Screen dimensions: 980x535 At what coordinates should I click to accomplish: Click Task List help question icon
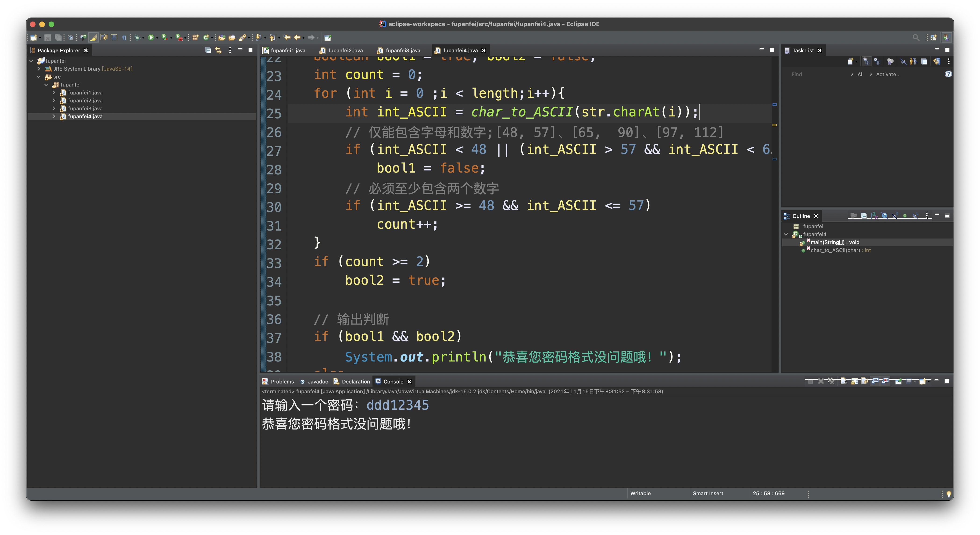(948, 74)
